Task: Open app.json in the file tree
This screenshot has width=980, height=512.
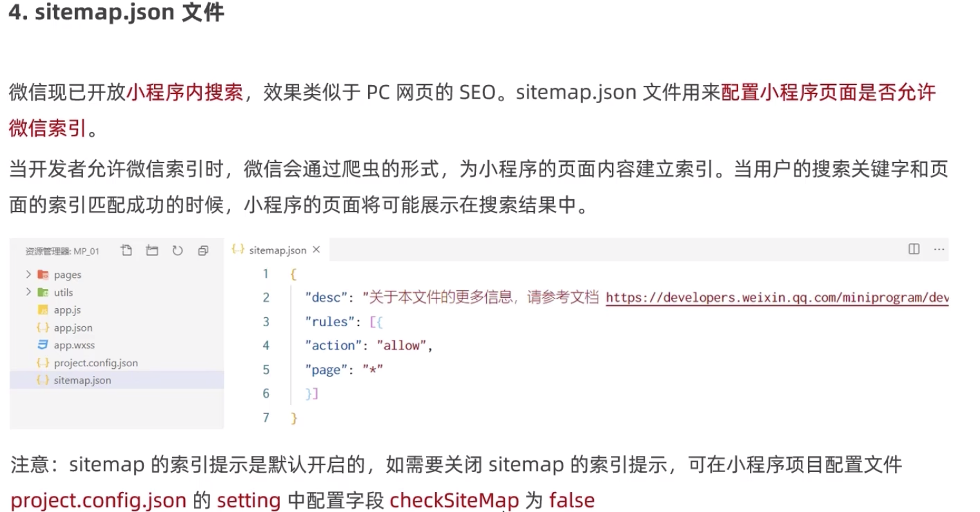Action: click(x=73, y=328)
